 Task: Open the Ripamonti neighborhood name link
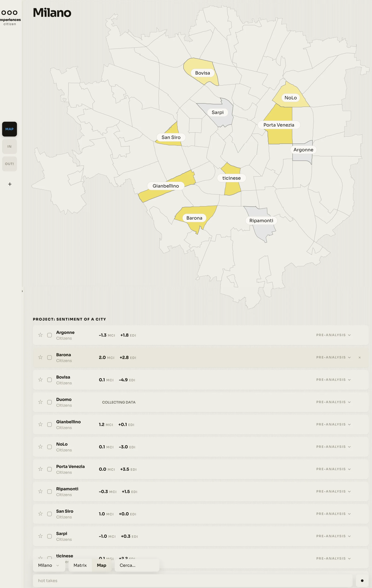pos(67,489)
